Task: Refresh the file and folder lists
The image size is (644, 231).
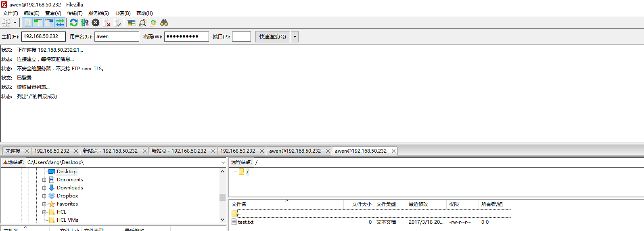Action: (73, 23)
